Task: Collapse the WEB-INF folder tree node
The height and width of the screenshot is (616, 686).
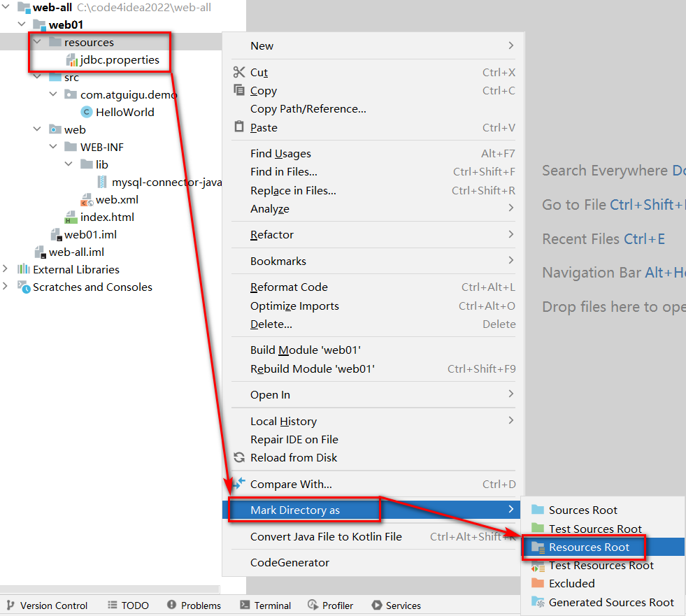Action: pyautogui.click(x=53, y=147)
